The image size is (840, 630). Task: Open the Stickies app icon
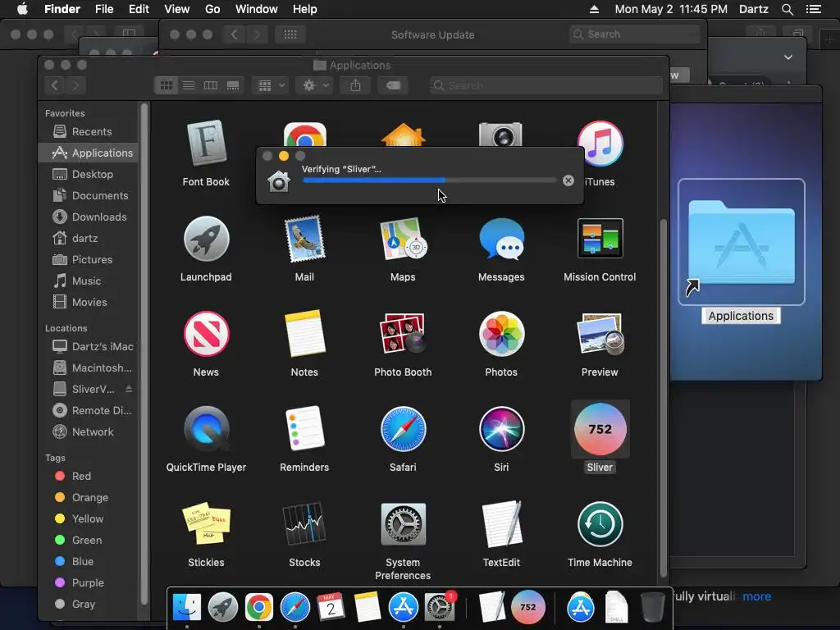click(206, 524)
